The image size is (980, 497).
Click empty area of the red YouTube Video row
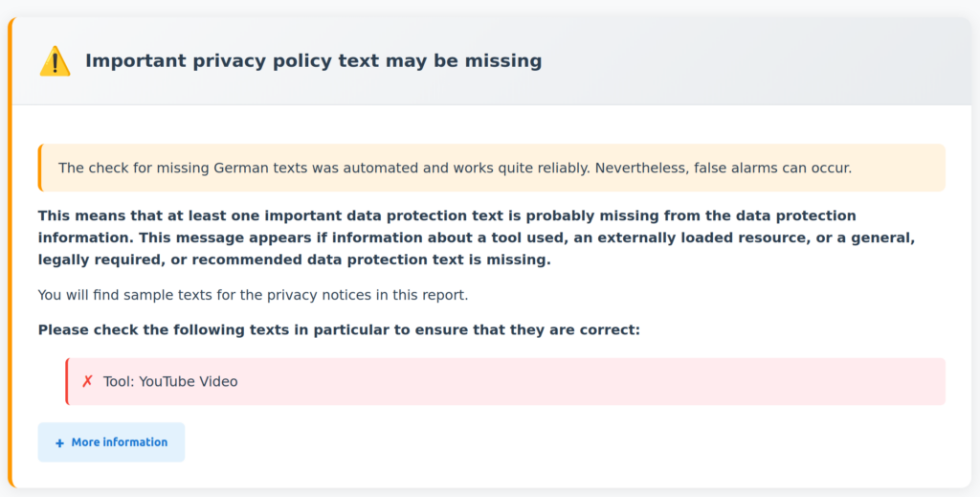[x=593, y=381]
